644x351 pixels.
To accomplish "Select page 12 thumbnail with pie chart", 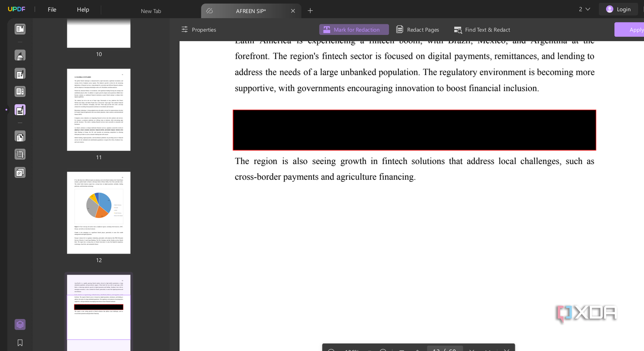I will (x=99, y=213).
